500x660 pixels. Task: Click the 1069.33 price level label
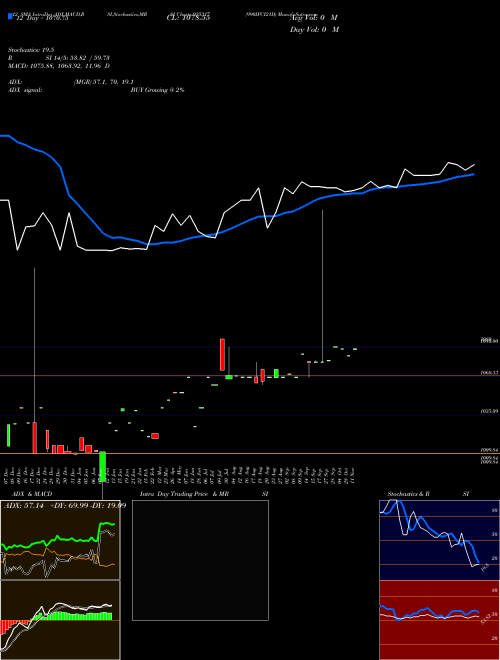tap(489, 373)
